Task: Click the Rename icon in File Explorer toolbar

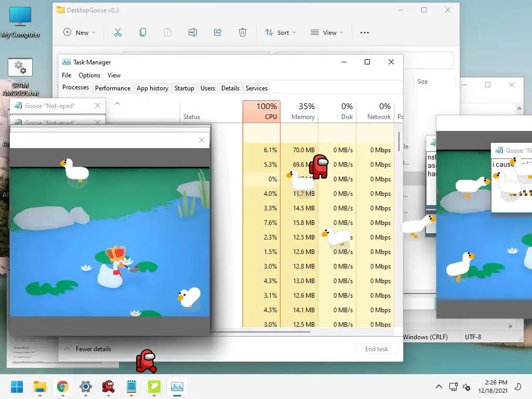Action: tap(193, 33)
